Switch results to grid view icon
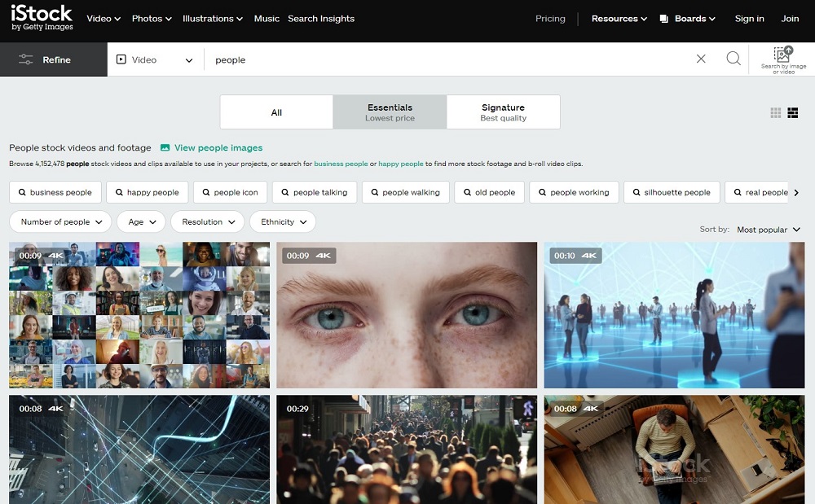The height and width of the screenshot is (504, 815). (x=774, y=113)
